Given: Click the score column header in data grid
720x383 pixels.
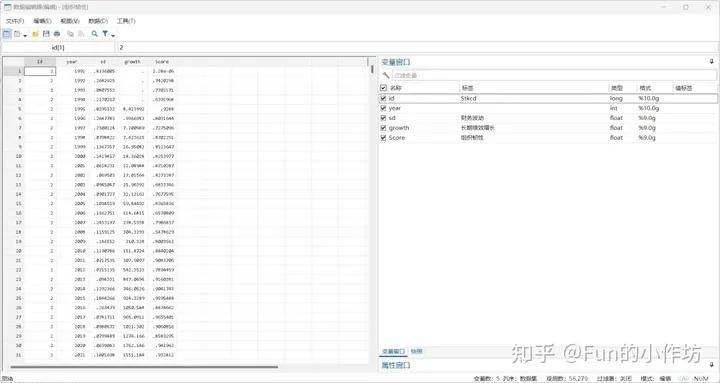Looking at the screenshot, I should point(162,62).
